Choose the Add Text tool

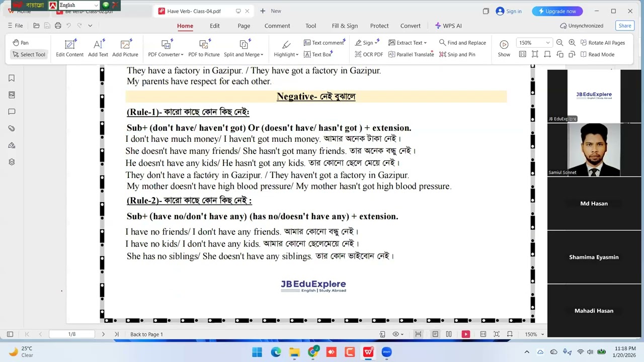click(98, 48)
